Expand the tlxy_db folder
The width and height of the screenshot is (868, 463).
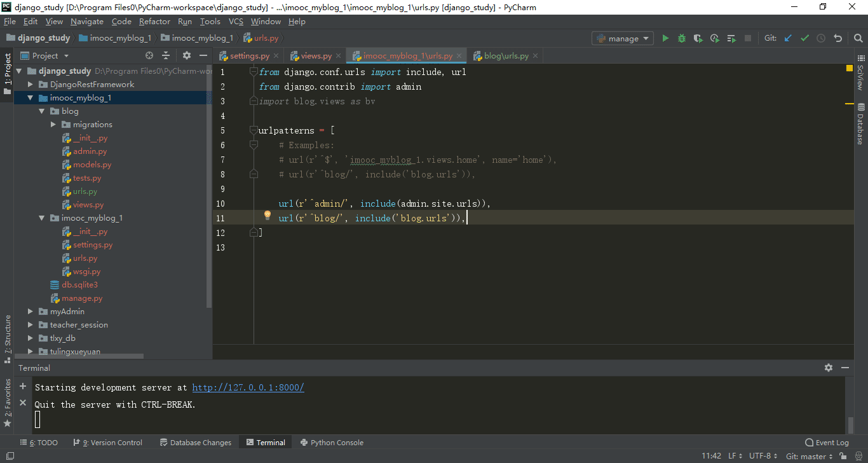coord(31,338)
